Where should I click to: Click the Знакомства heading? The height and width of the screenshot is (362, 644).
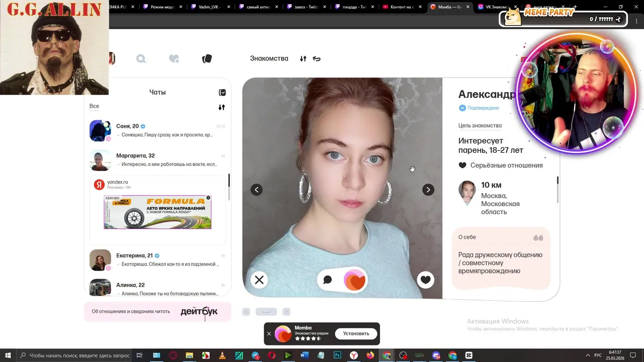click(x=269, y=59)
